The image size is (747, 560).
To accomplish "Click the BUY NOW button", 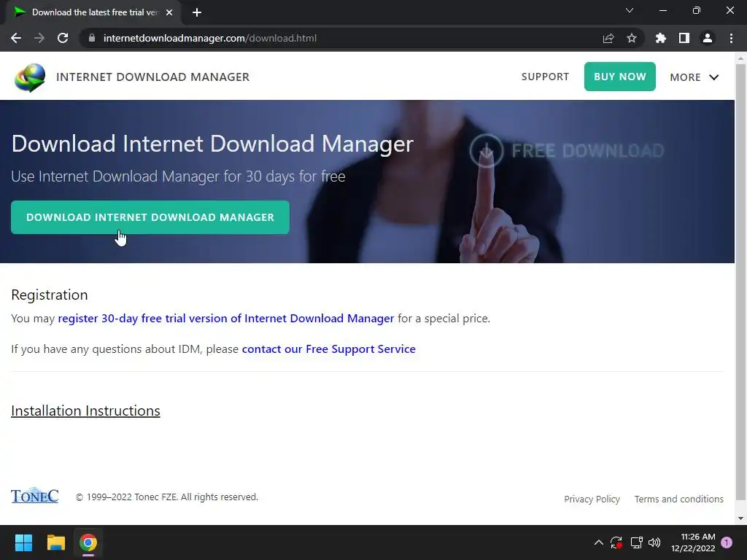I will 620,77.
